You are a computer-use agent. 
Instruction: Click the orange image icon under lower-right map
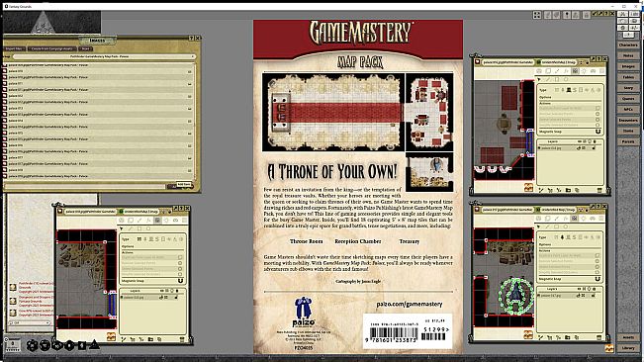(528, 334)
